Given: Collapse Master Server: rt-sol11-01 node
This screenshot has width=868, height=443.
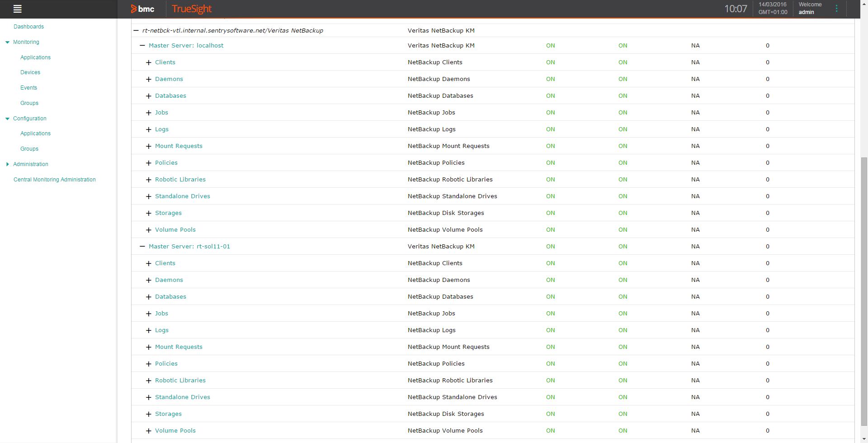Looking at the screenshot, I should (x=142, y=247).
